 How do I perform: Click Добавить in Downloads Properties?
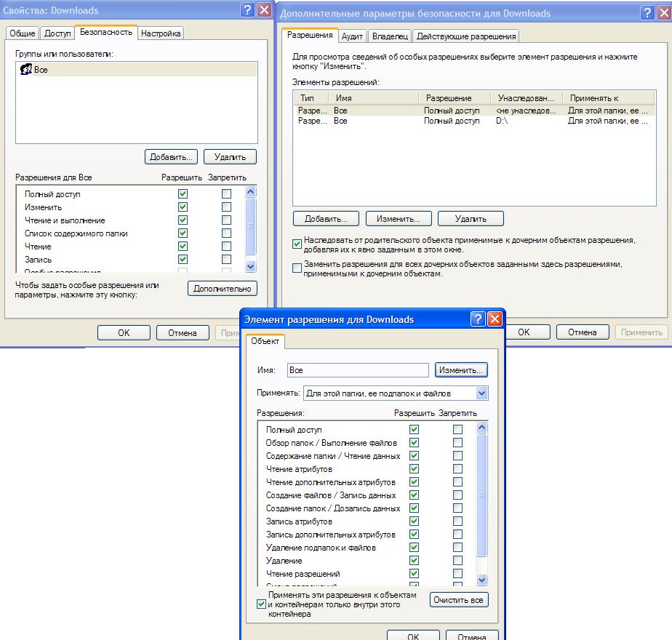pos(171,157)
